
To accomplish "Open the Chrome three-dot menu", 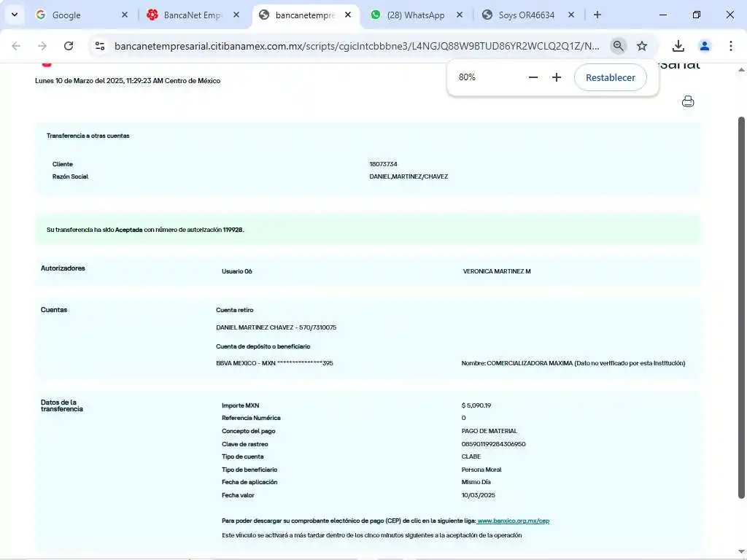I will 731,46.
